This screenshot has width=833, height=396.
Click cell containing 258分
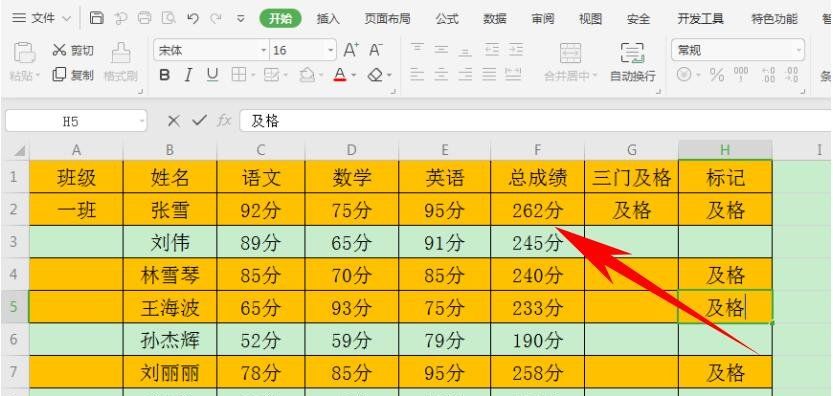(x=537, y=372)
